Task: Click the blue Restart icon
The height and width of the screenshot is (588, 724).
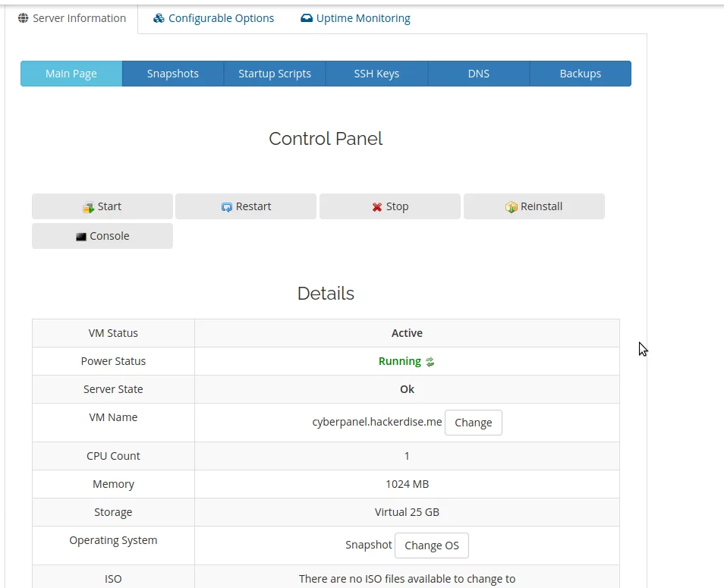Action: (226, 207)
